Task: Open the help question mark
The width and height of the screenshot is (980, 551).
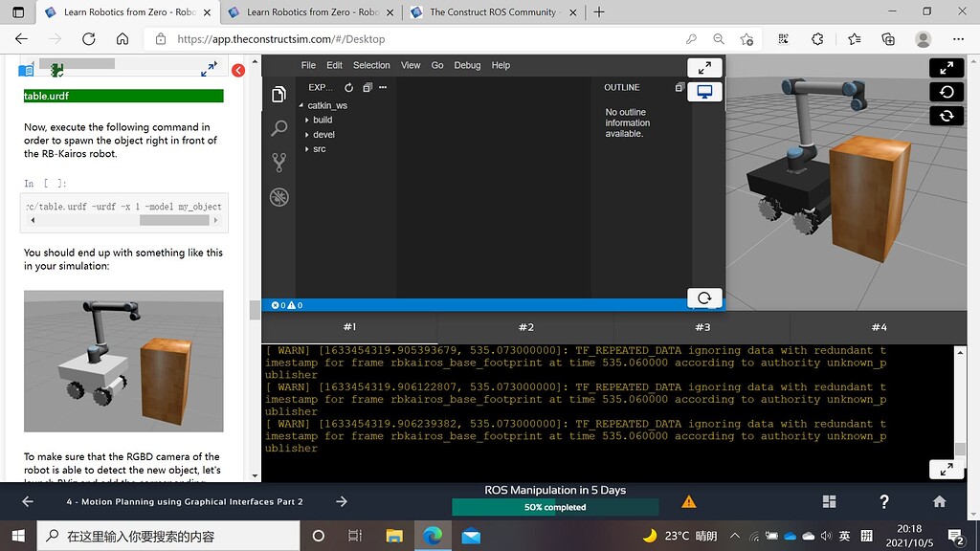Action: click(x=883, y=501)
